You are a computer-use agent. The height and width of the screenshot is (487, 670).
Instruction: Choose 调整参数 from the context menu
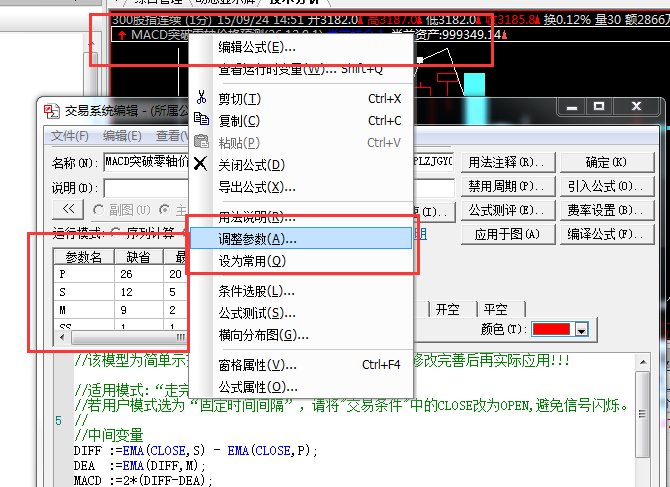pyautogui.click(x=257, y=239)
